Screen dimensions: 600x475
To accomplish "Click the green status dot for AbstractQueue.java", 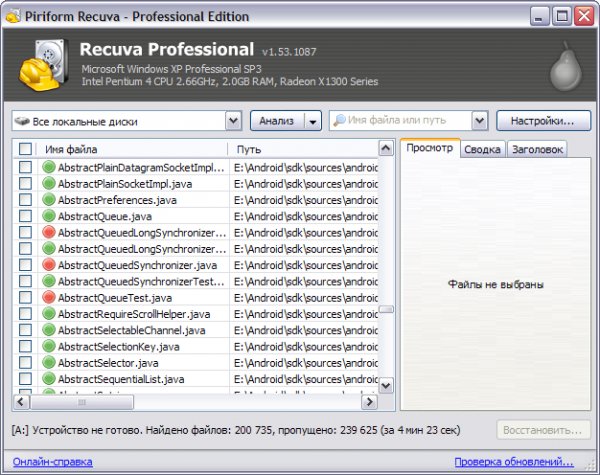I will pyautogui.click(x=49, y=216).
